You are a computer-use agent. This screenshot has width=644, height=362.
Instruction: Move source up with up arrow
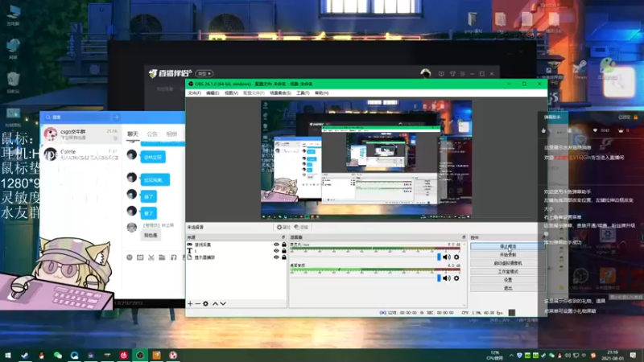215,304
